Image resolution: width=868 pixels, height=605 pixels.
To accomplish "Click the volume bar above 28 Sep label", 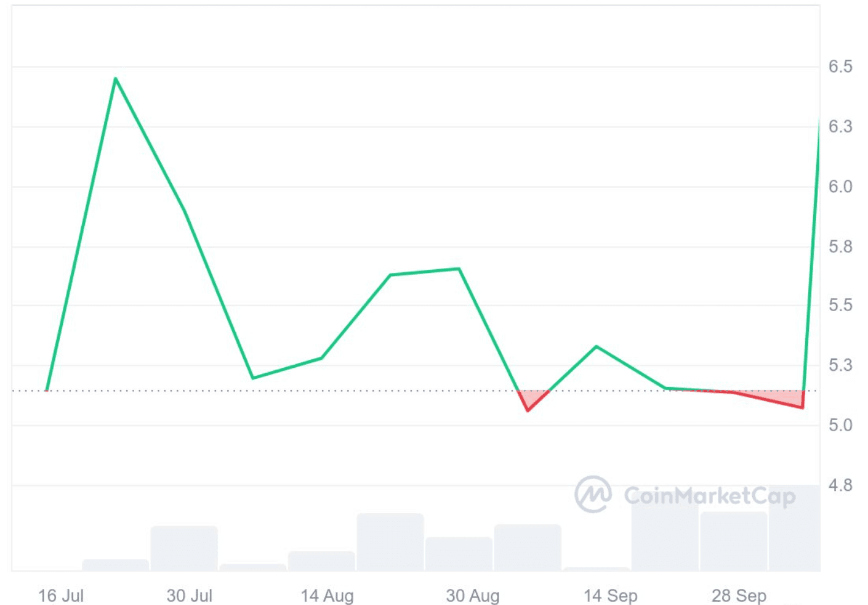I will (733, 540).
